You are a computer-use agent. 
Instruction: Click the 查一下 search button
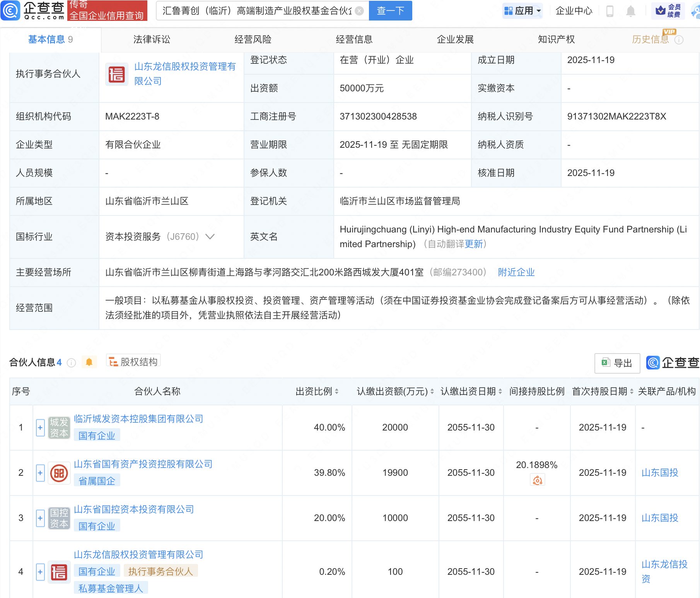coord(390,11)
